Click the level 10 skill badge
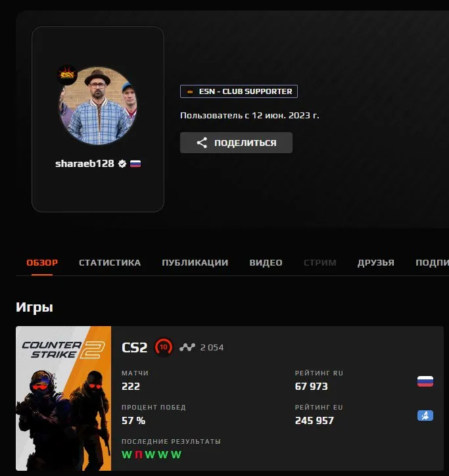The height and width of the screenshot is (476, 449). click(164, 347)
